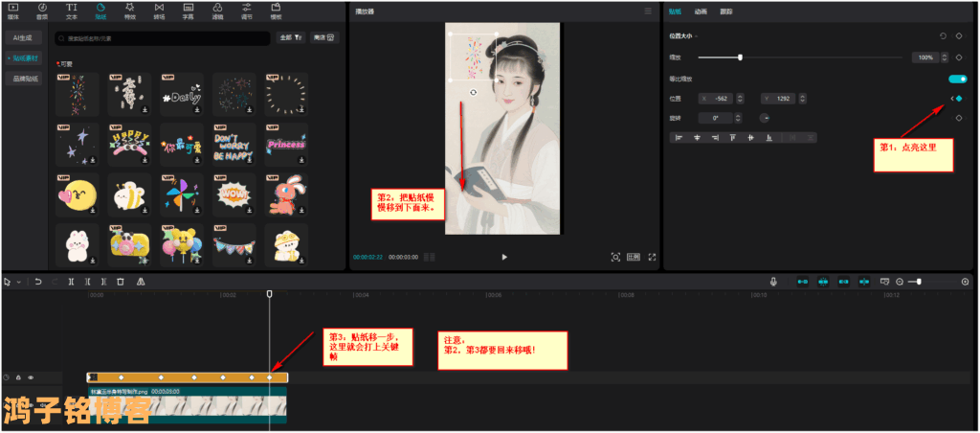Switch to the 跟踪 tab
The height and width of the screenshot is (433, 980).
point(726,11)
